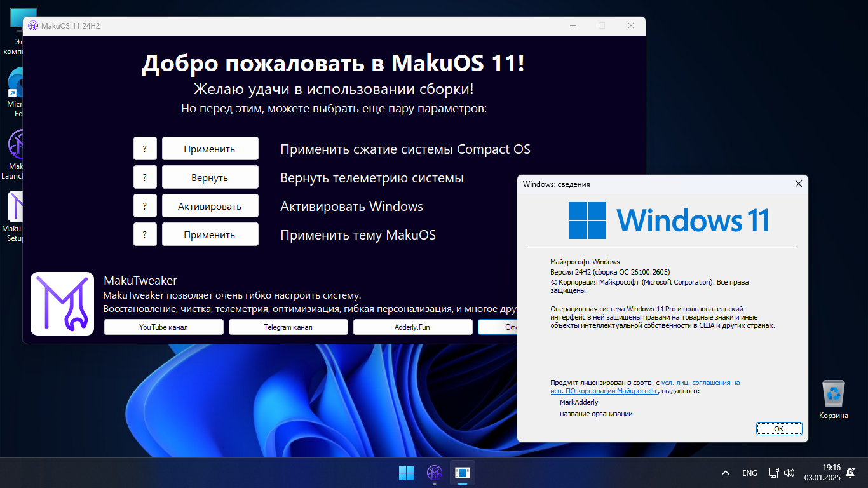This screenshot has width=868, height=488.
Task: Show hidden tray icons chevron
Action: 725,473
